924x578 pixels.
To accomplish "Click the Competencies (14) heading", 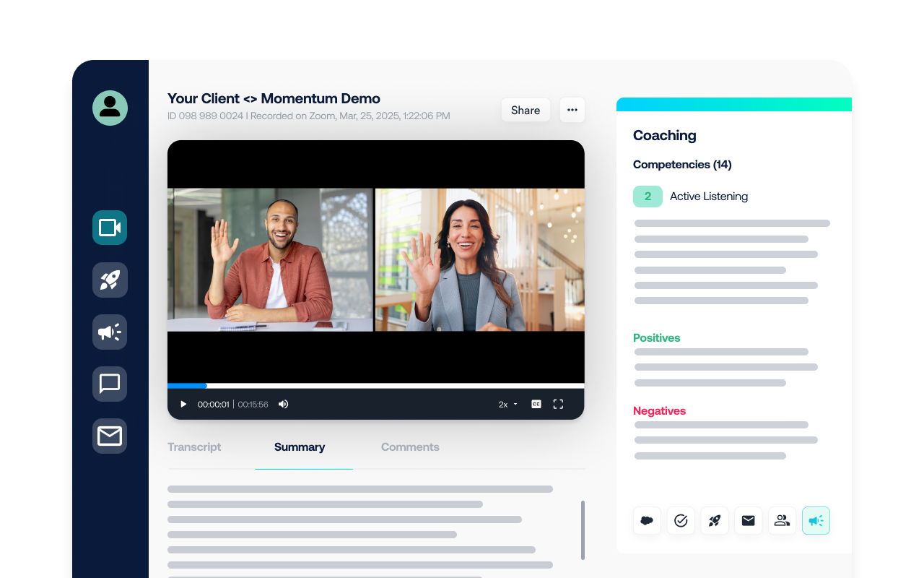I will (682, 165).
